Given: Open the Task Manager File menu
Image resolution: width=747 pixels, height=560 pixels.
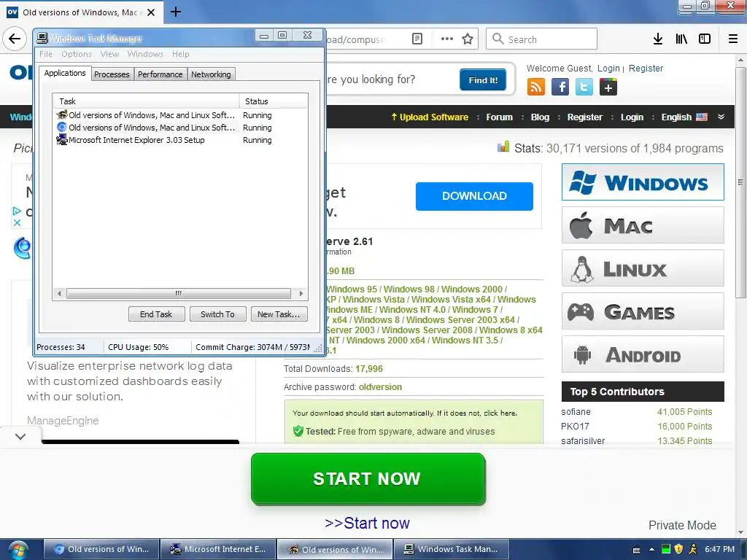Looking at the screenshot, I should pyautogui.click(x=46, y=54).
